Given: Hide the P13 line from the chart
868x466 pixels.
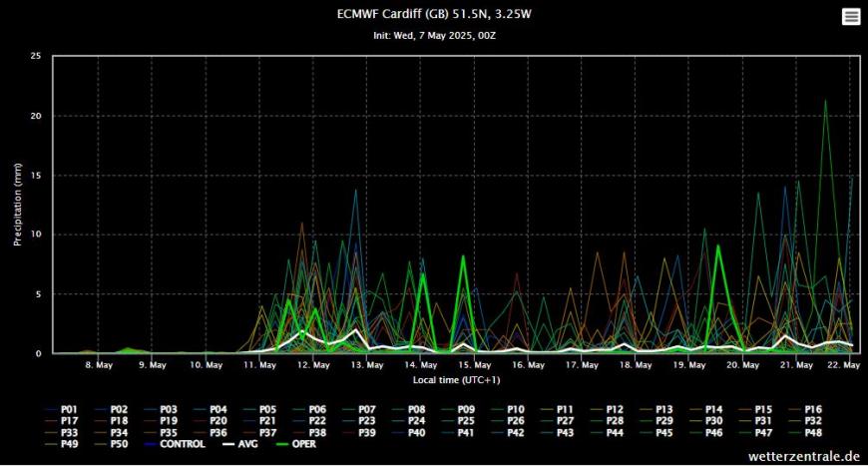Looking at the screenshot, I should pos(657,409).
